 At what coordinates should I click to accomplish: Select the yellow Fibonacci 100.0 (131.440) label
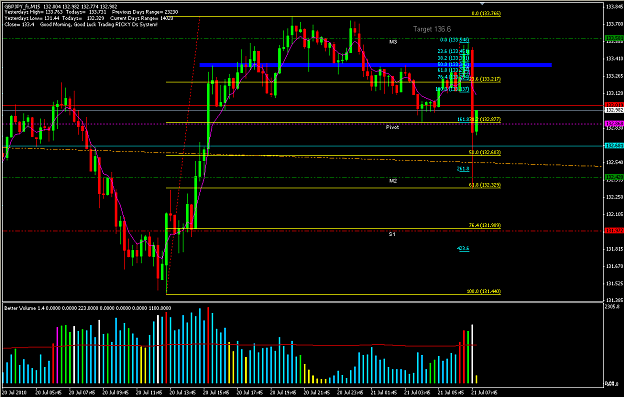point(484,292)
